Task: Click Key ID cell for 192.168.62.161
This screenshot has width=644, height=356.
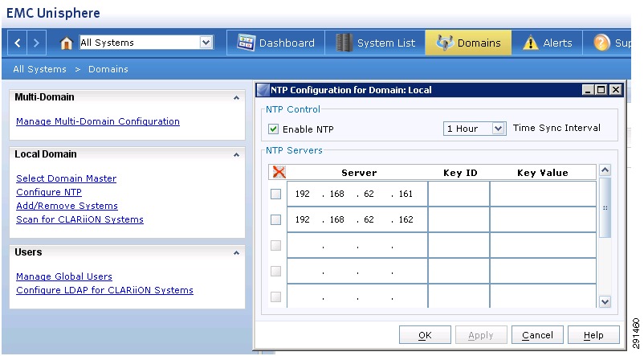Action: [459, 194]
